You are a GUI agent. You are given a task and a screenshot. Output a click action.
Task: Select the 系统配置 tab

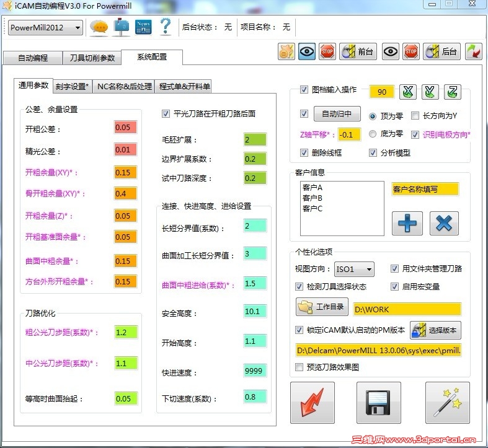click(152, 57)
